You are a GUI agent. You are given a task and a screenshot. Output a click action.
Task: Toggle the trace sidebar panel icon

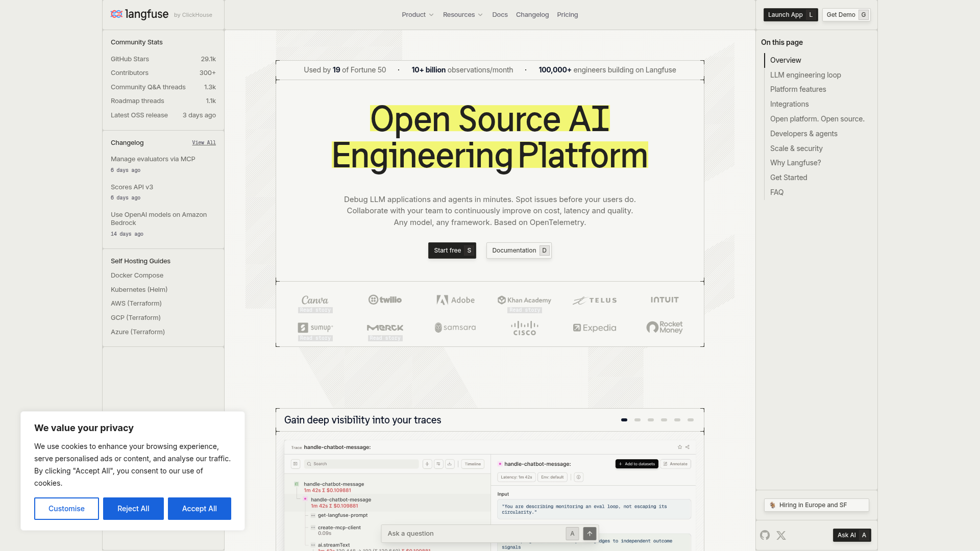[x=296, y=464]
